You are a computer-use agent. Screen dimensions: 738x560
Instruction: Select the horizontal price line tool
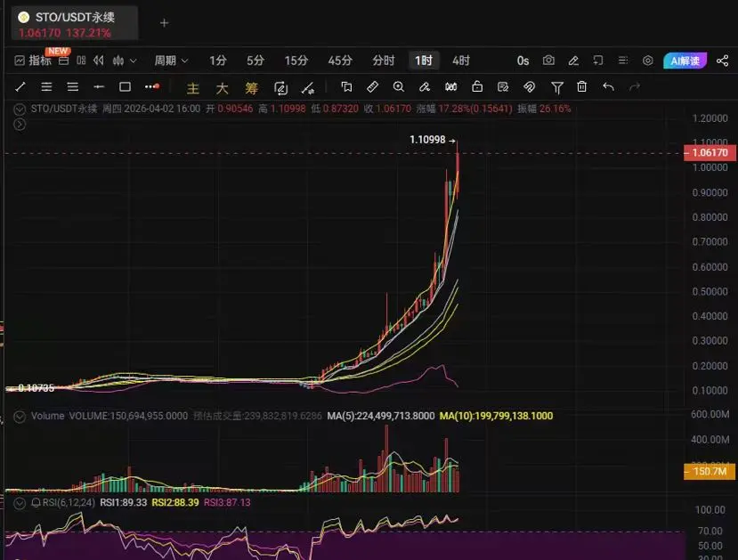coord(98,87)
